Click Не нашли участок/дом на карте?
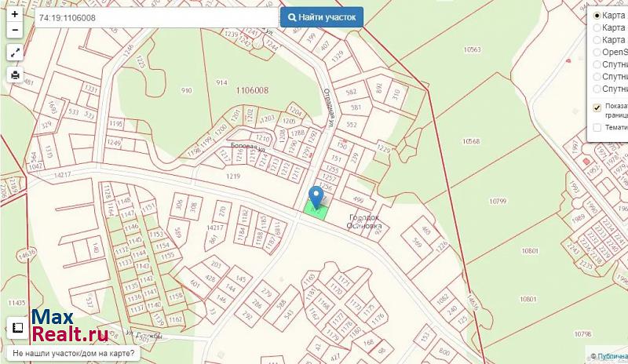628x364 pixels. 73,353
